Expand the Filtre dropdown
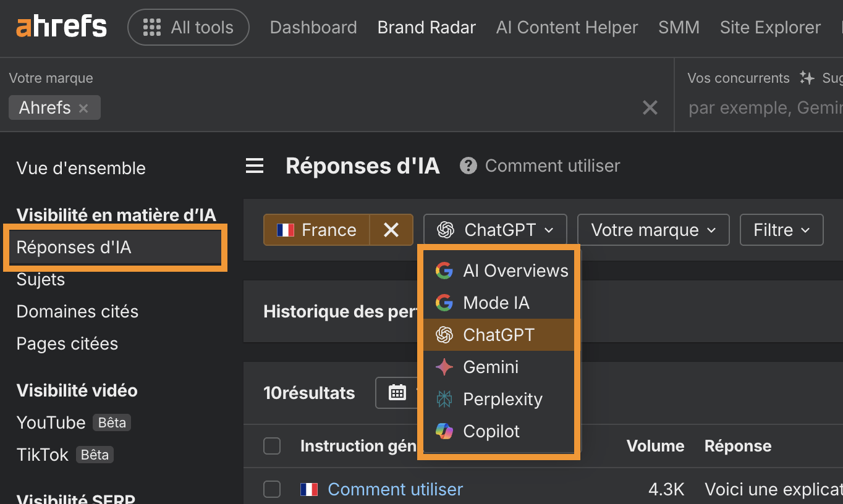The height and width of the screenshot is (504, 843). click(781, 229)
